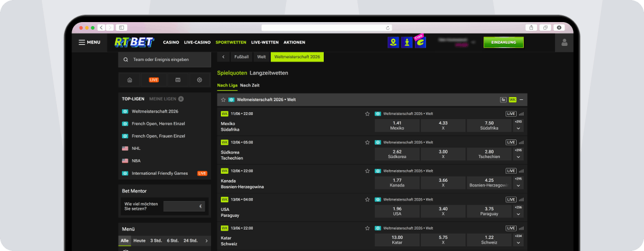644x251 pixels.
Task: Click the browser reload icon
Action: pos(387,27)
